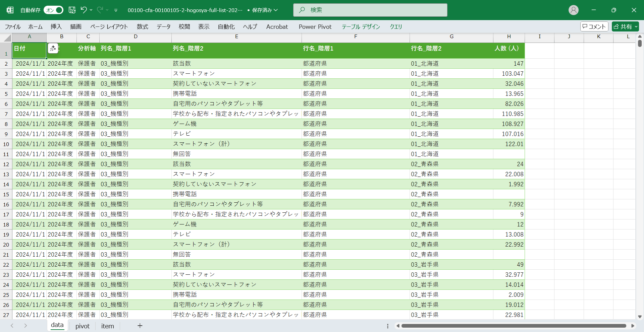Click the magic wand quick analysis icon
The width and height of the screenshot is (644, 332).
[x=53, y=49]
